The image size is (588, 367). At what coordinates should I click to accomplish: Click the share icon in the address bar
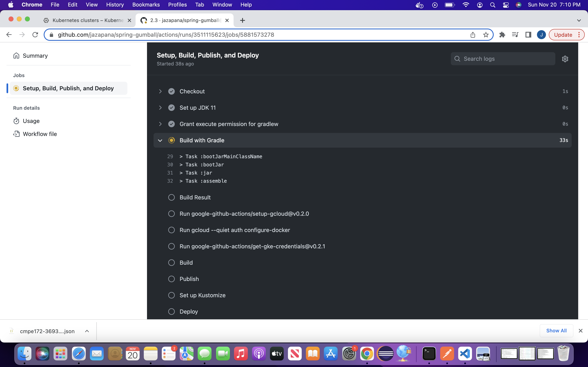point(473,34)
